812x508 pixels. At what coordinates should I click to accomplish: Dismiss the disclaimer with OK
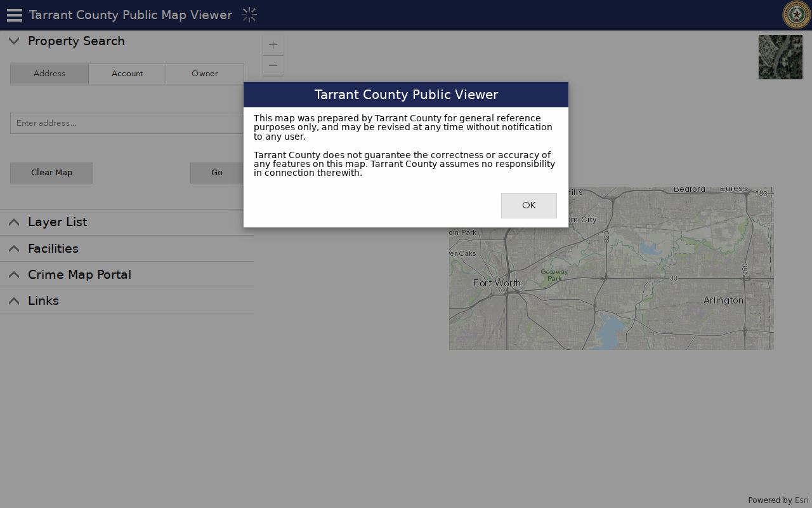click(x=529, y=206)
